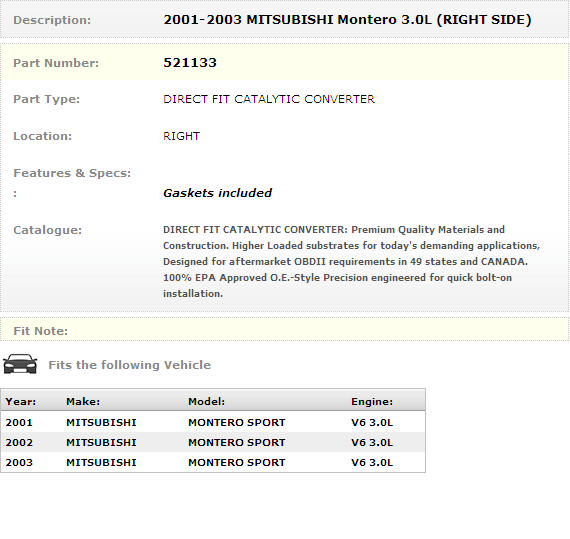The height and width of the screenshot is (539, 570).
Task: Click V6 3.0L engine in 2003 row
Action: click(372, 463)
